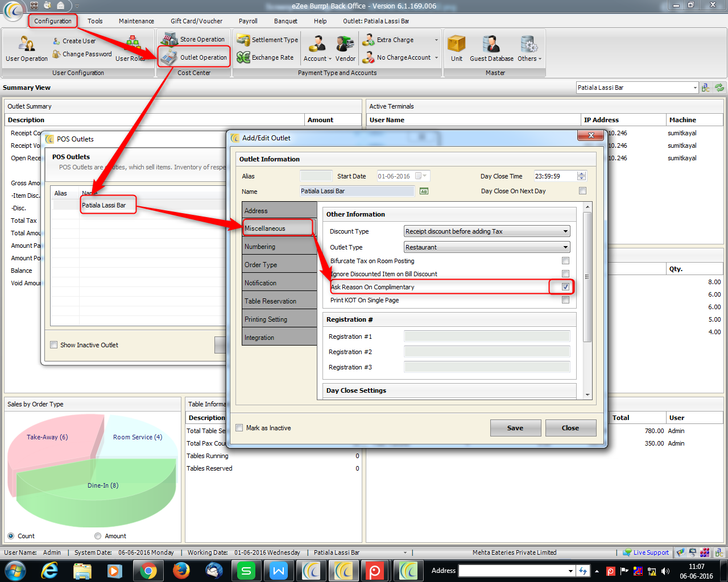Select the Numbering section
Screen dimensions: 728x582
click(279, 247)
